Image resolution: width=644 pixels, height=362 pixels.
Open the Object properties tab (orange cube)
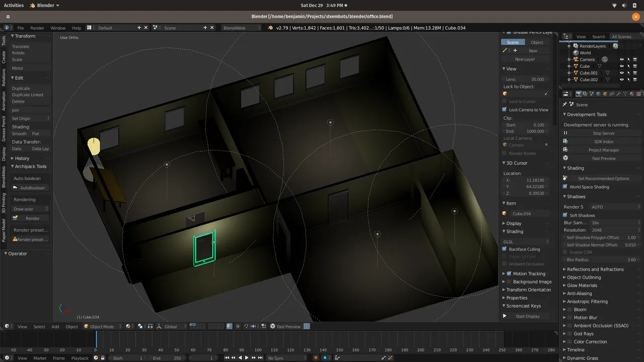pyautogui.click(x=605, y=94)
